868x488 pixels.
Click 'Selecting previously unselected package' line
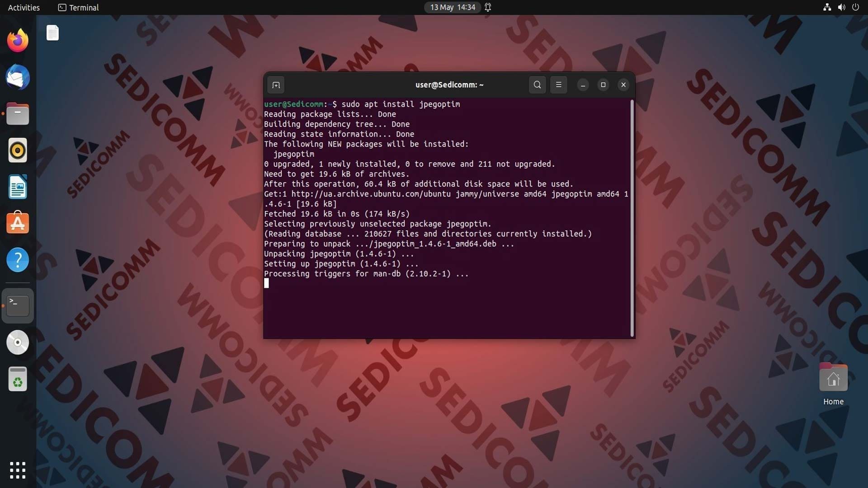click(x=377, y=224)
